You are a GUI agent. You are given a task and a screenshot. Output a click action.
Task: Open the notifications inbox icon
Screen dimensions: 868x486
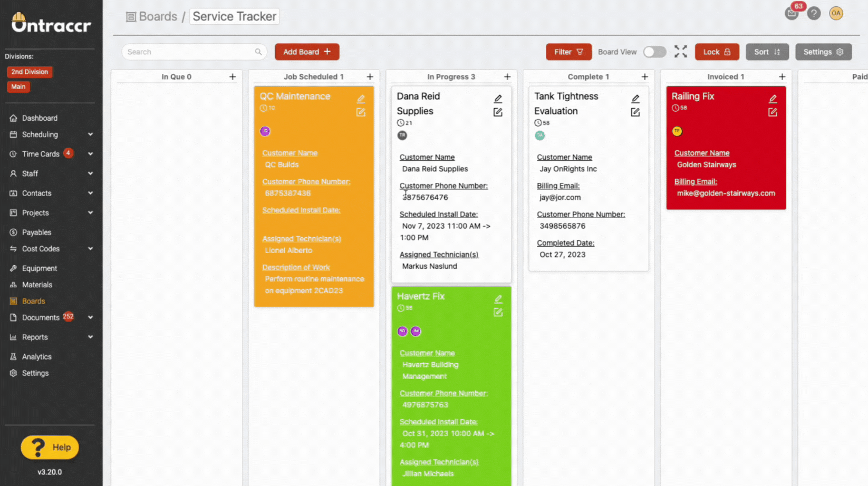(x=791, y=14)
